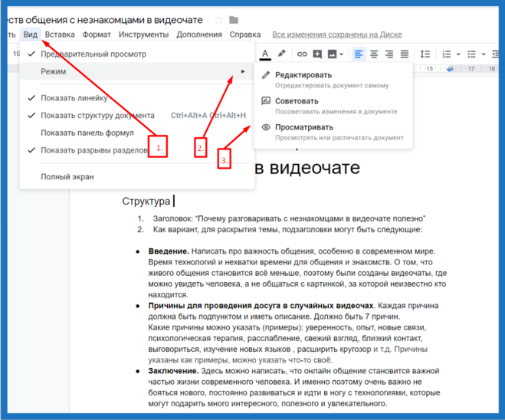Click the insert image icon
The width and height of the screenshot is (505, 420).
coord(333,54)
